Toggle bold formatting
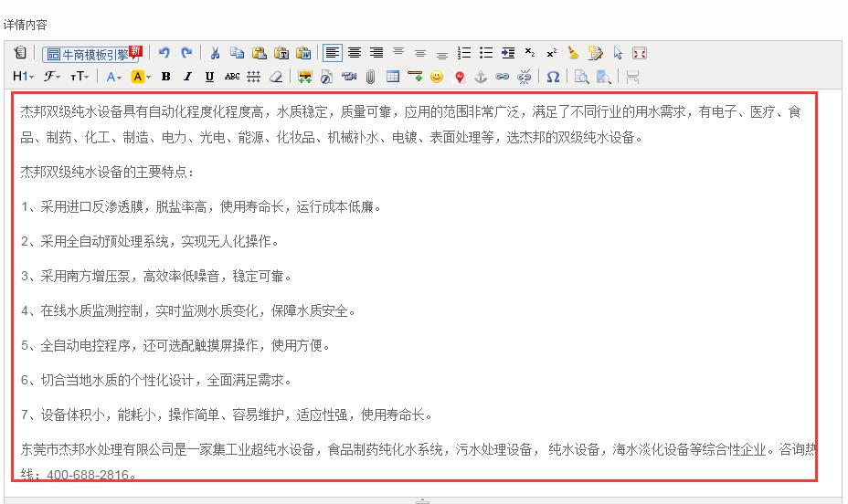This screenshot has width=848, height=504. pyautogui.click(x=165, y=77)
